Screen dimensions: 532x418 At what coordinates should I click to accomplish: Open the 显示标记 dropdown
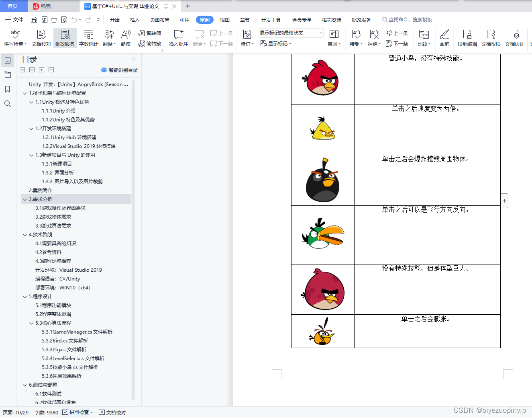tap(276, 43)
